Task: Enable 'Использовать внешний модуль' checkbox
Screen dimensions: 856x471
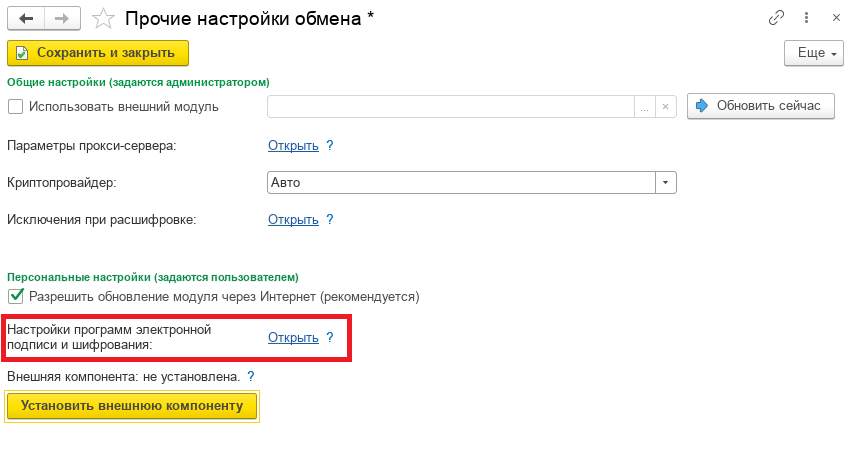Action: click(x=15, y=106)
